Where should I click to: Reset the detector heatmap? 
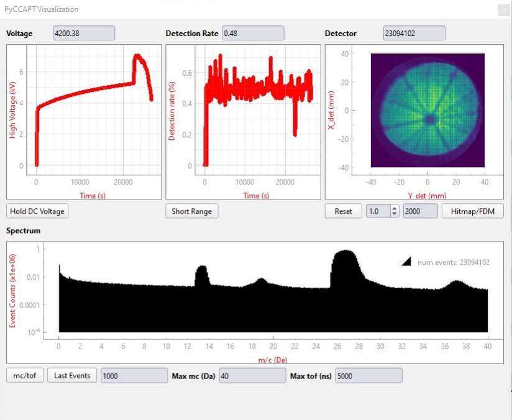[x=343, y=211]
